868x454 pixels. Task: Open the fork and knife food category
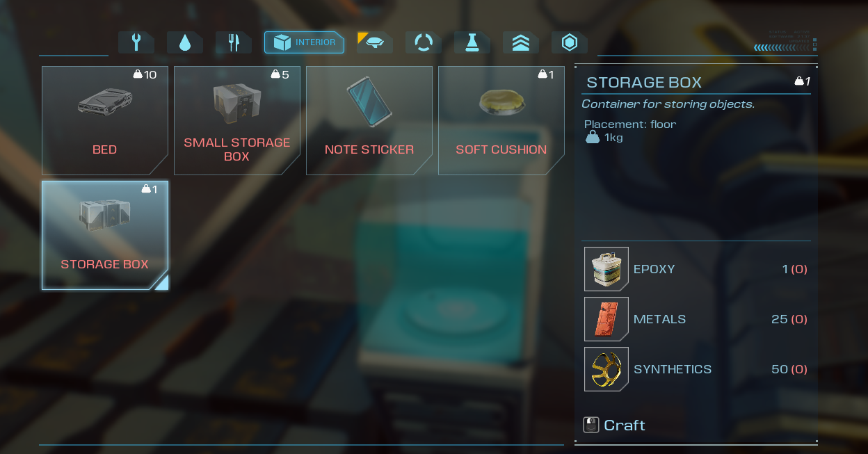[x=234, y=42]
